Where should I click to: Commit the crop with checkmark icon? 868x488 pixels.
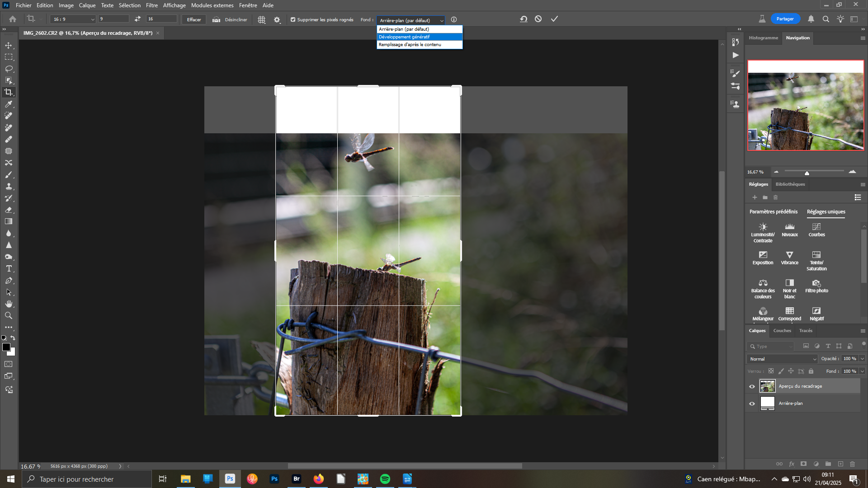pos(554,19)
